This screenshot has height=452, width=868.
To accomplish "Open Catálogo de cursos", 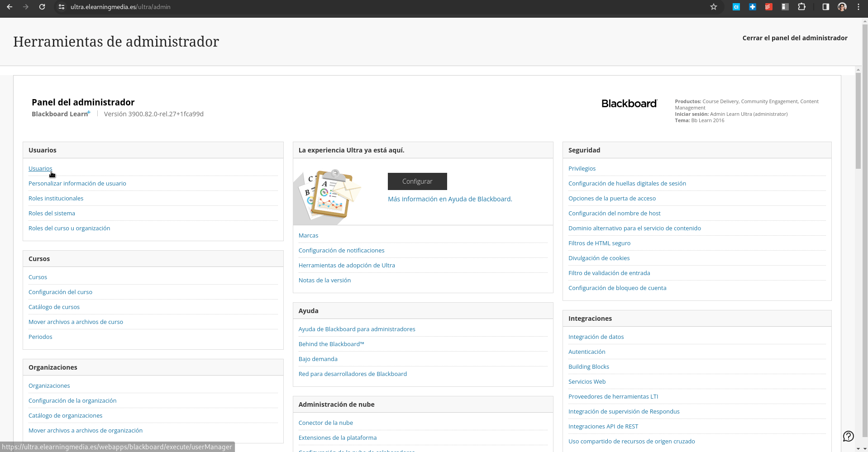I will click(x=54, y=307).
